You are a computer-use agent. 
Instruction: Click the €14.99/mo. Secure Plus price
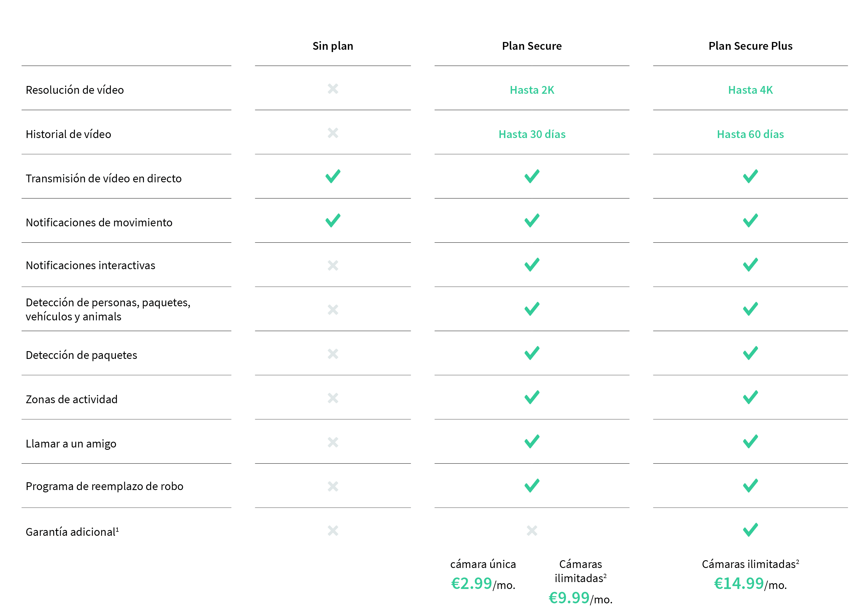[x=750, y=584]
